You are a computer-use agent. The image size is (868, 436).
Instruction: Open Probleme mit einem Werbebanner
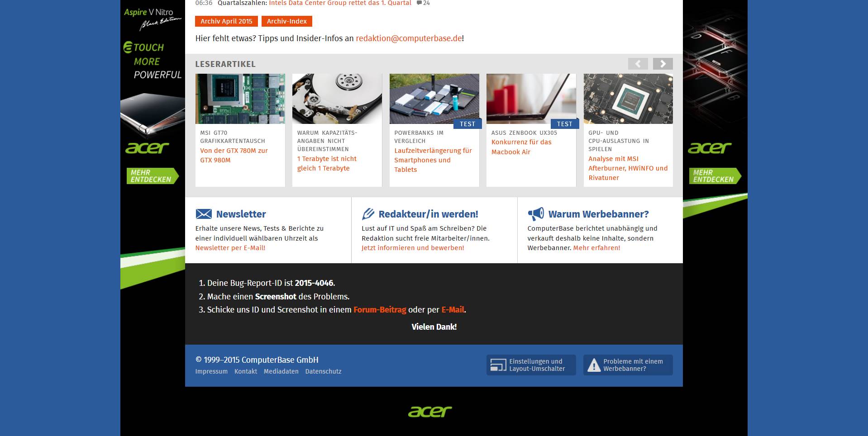click(x=628, y=365)
